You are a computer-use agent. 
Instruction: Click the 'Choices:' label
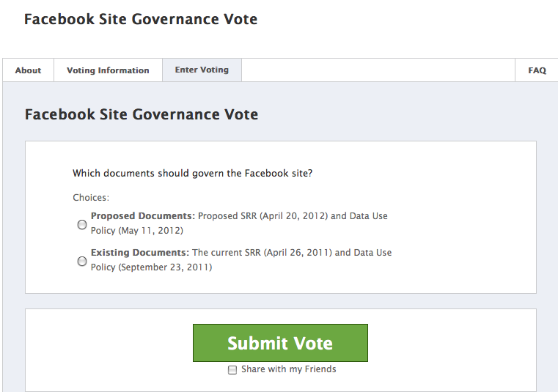click(x=91, y=197)
